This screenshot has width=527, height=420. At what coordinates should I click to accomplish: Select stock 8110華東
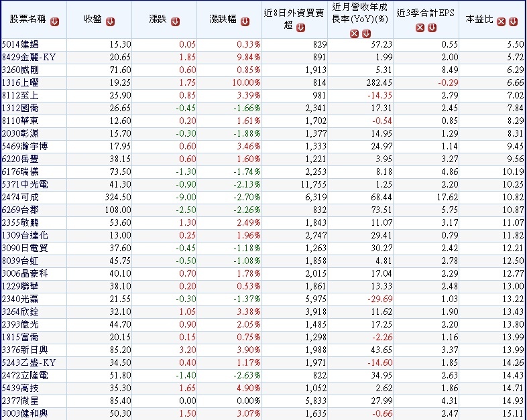click(x=21, y=121)
